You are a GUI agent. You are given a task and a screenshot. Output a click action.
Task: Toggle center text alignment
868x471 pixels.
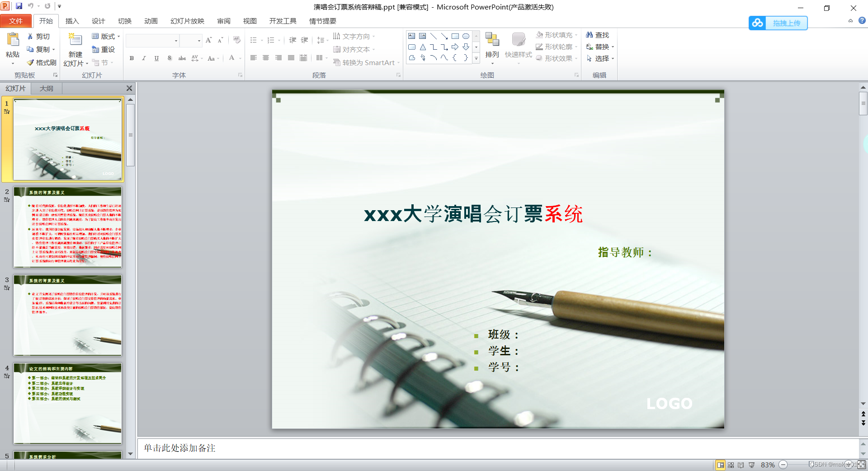[x=266, y=58]
